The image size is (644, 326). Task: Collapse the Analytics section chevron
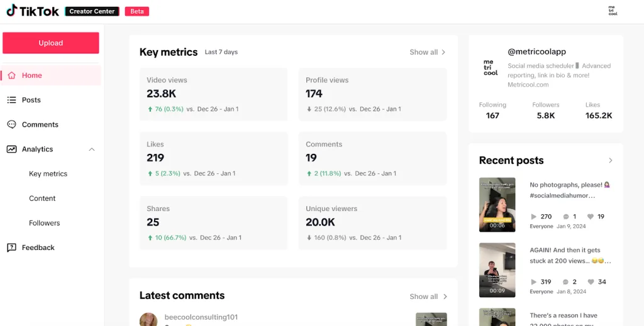point(92,149)
